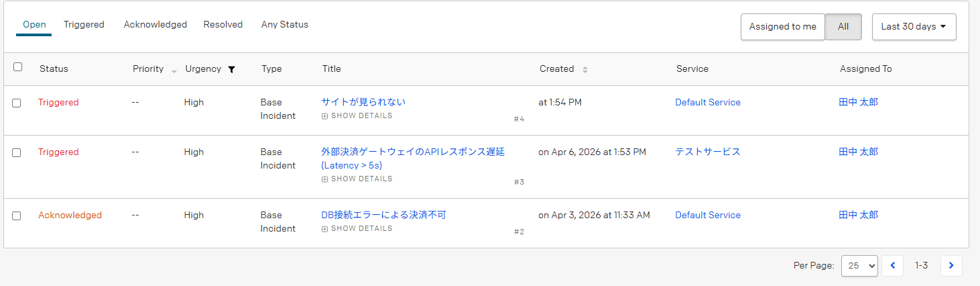This screenshot has width=980, height=286.
Task: Open the Last 30 days dropdown
Action: [914, 27]
